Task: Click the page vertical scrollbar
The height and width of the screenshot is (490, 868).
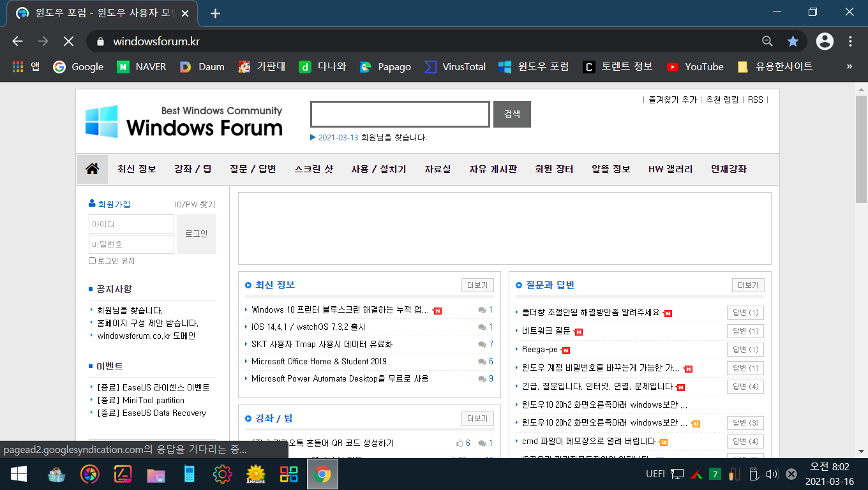Action: point(862,149)
